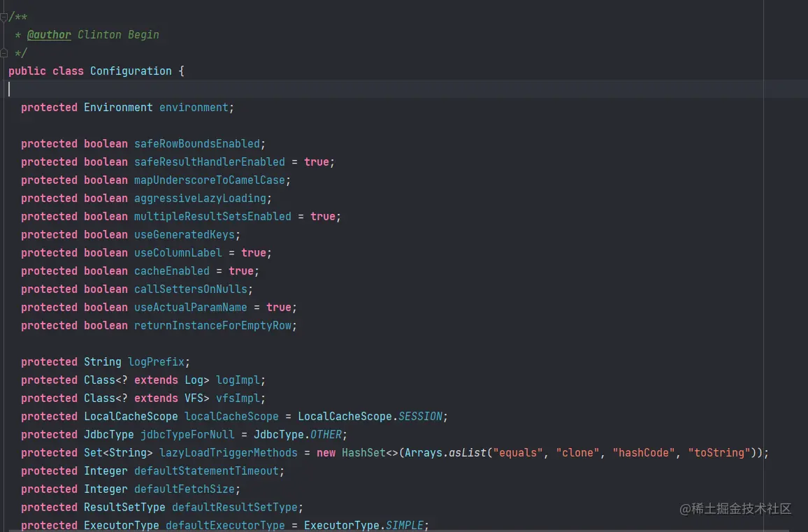Click the "OTHER" enum constant
Screen dimensions: 808x532
click(326, 435)
